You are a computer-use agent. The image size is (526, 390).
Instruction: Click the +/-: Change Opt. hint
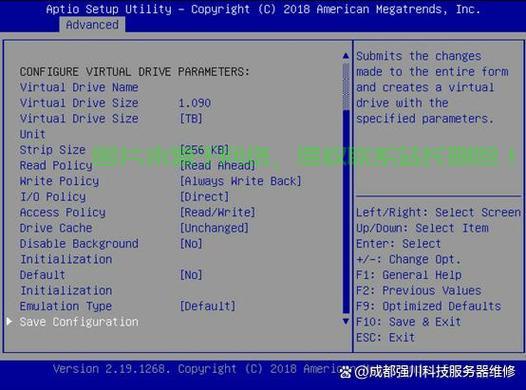(409, 259)
